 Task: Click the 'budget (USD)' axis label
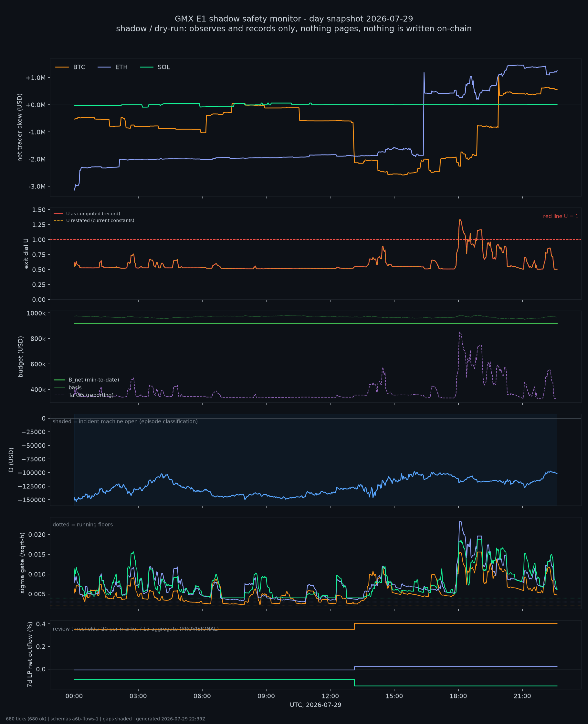tap(21, 357)
